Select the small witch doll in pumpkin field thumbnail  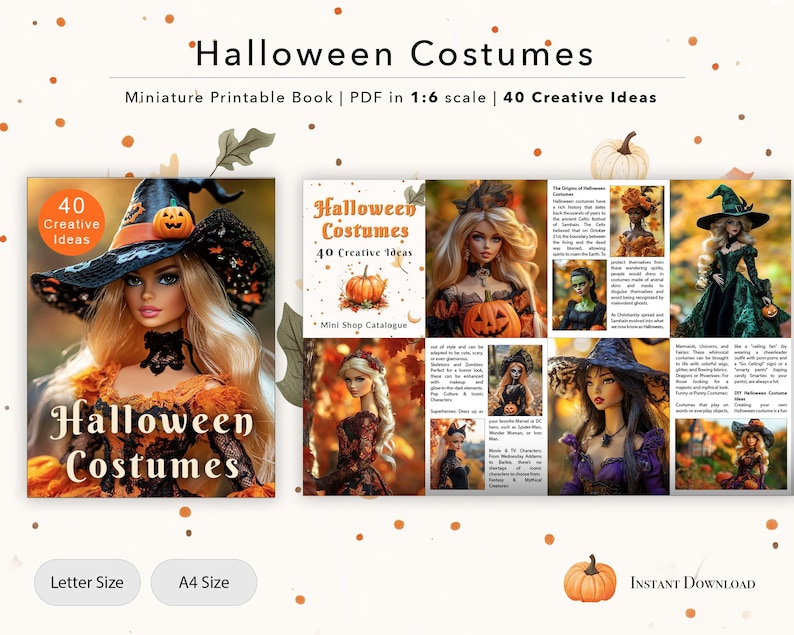coord(732,454)
